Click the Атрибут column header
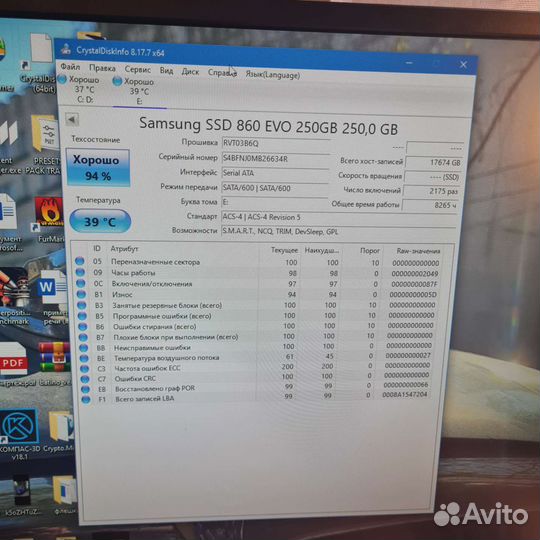 coord(125,249)
